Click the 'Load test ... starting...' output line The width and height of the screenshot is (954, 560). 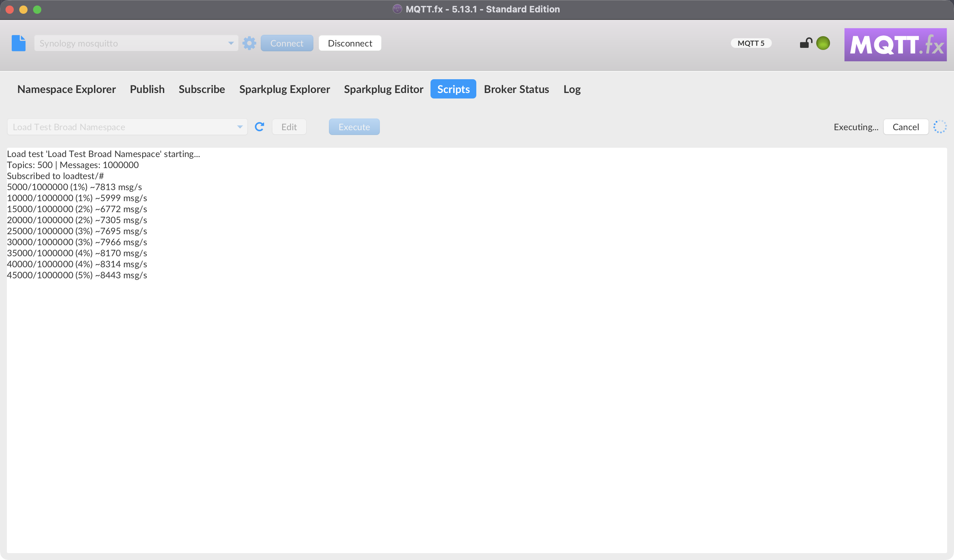(103, 154)
